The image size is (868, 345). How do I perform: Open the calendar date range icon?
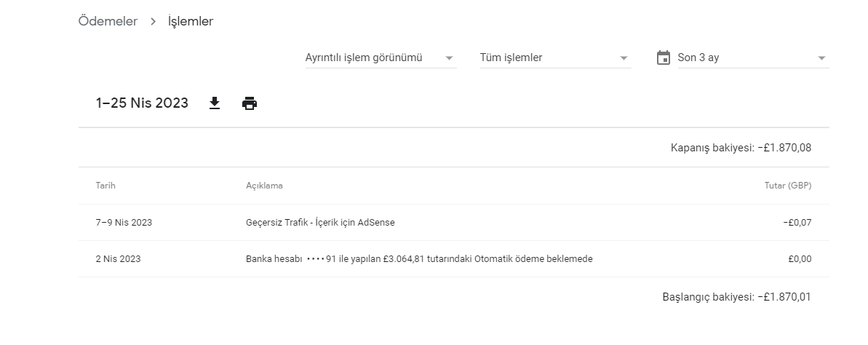click(x=663, y=57)
